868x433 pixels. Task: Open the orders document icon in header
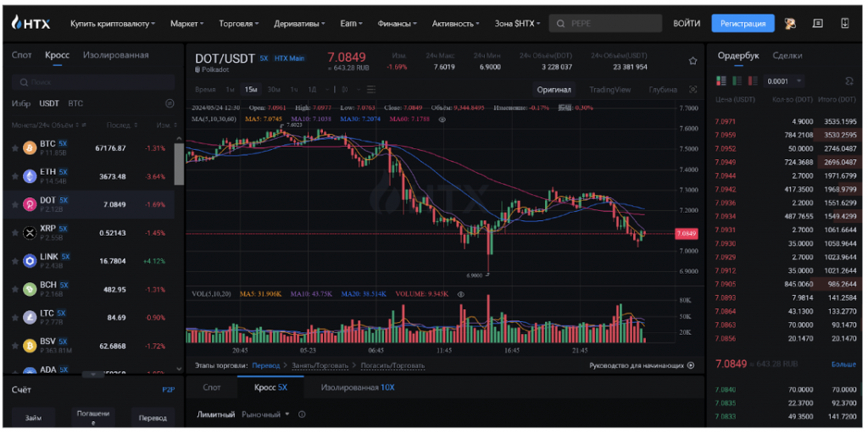tap(817, 24)
